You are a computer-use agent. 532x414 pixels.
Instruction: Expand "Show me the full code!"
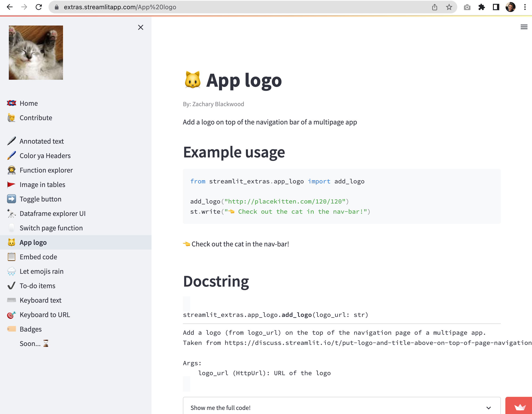point(220,407)
